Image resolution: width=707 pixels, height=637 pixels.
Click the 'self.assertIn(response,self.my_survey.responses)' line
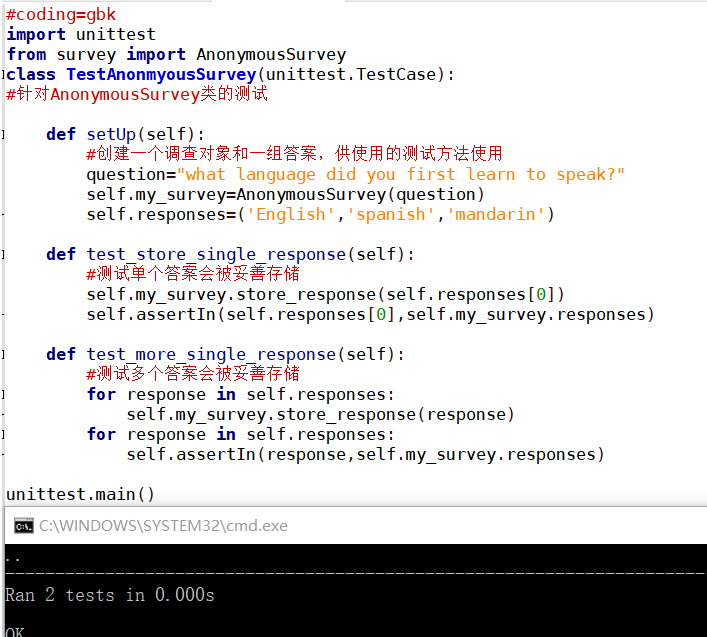click(x=365, y=455)
